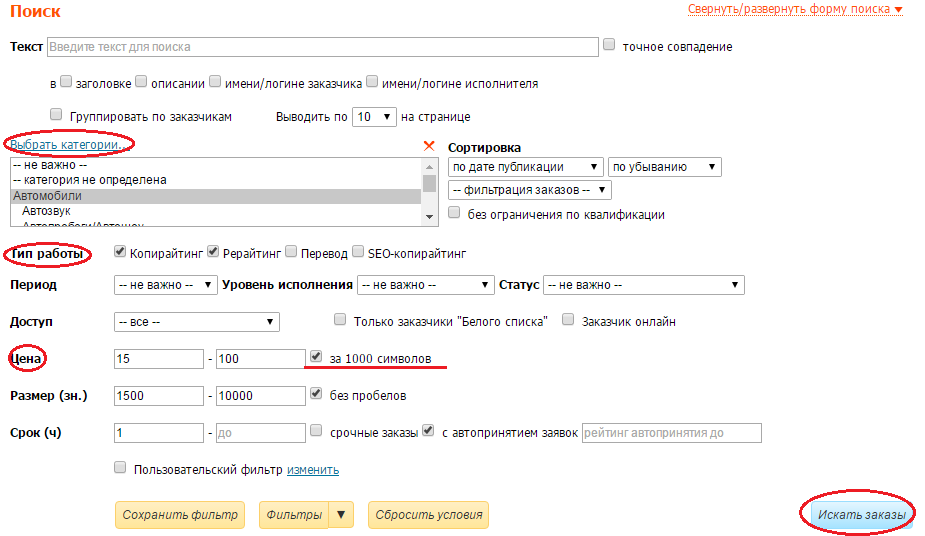Click the Выбрать категории link
The height and width of the screenshot is (536, 925).
(x=70, y=144)
